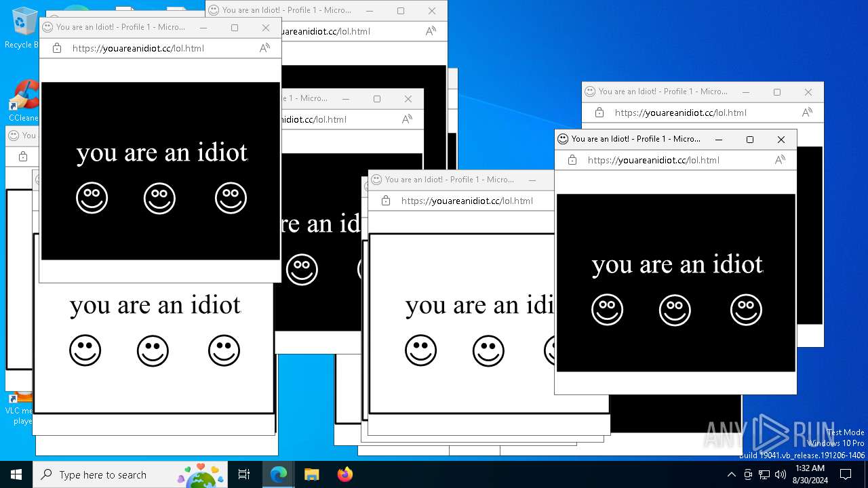Maximize the rear right idiot window
The height and width of the screenshot is (488, 868).
pyautogui.click(x=777, y=92)
